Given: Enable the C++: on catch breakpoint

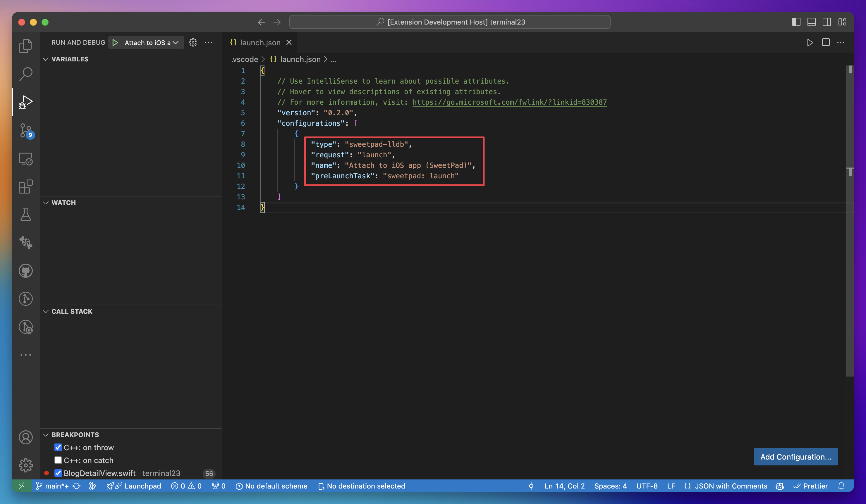Looking at the screenshot, I should tap(58, 460).
